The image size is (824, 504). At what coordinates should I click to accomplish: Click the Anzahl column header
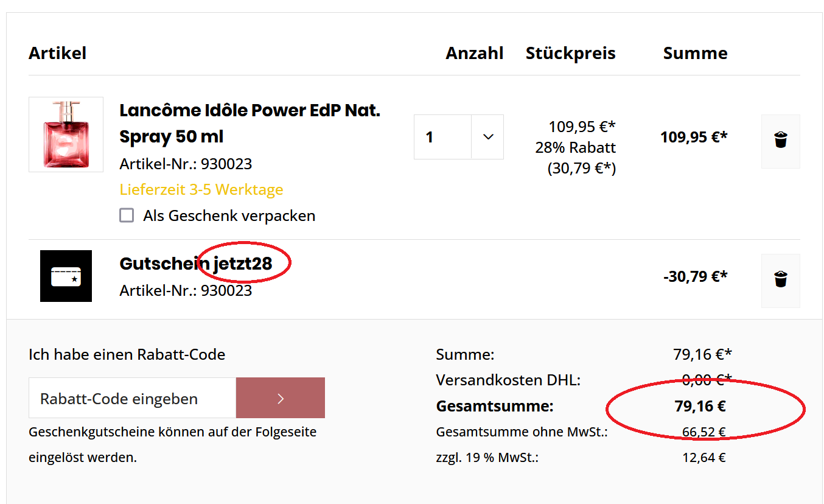pos(475,53)
